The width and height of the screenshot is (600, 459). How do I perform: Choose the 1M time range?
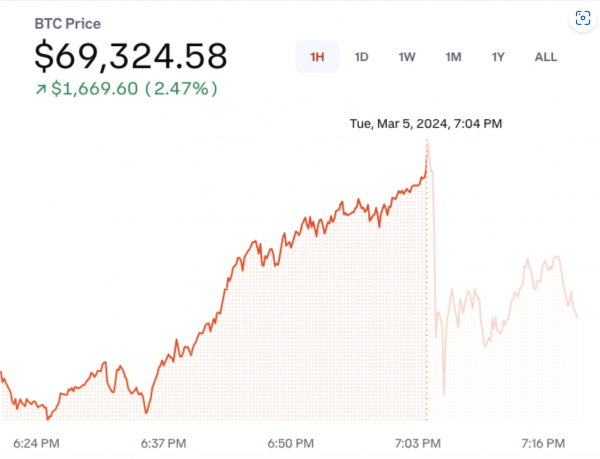point(453,57)
